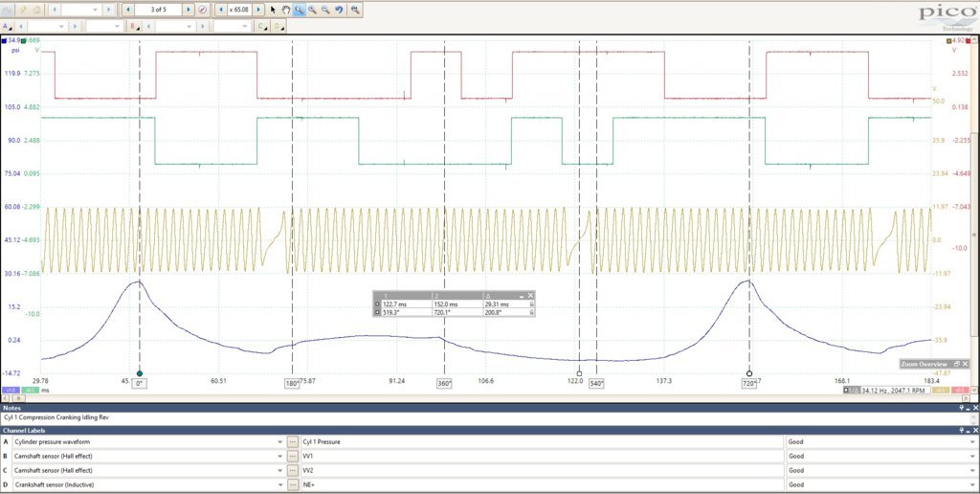The image size is (980, 494).
Task: Go to next waveform buffer
Action: [x=189, y=10]
